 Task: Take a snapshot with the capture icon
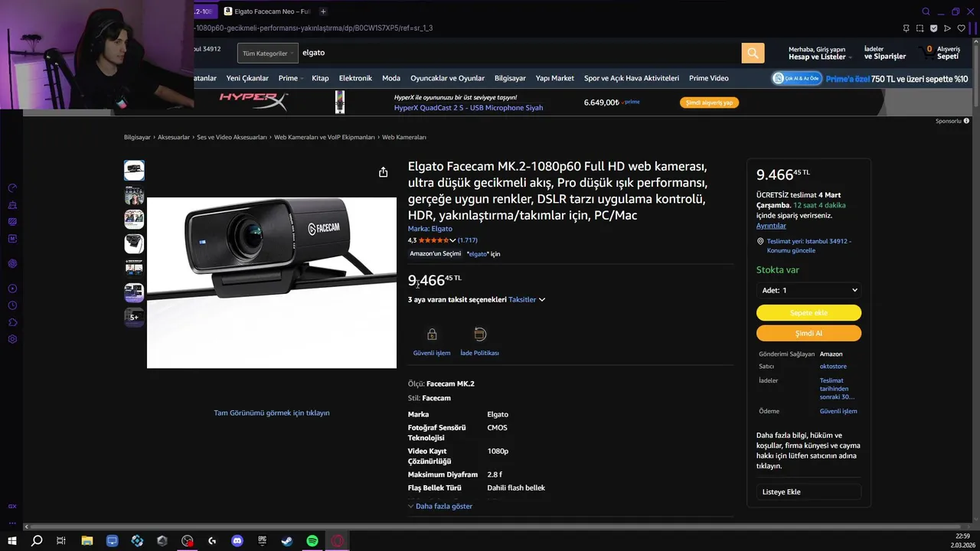(x=920, y=28)
